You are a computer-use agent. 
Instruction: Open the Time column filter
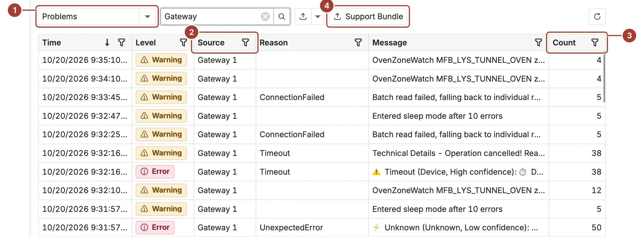coord(122,43)
